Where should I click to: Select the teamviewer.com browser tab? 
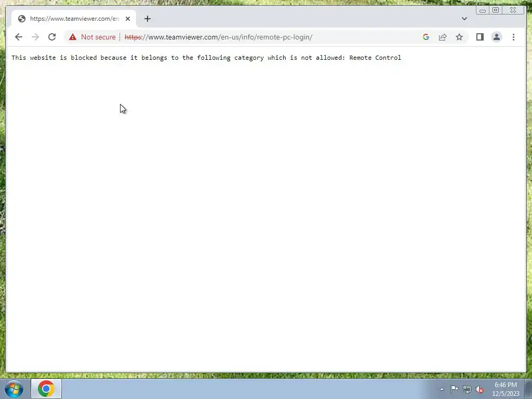point(74,19)
